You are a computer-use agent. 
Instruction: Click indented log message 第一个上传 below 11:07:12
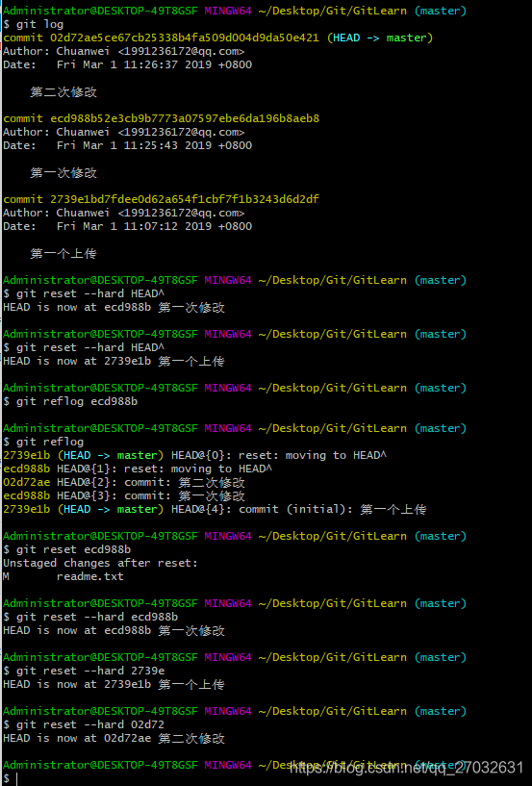click(63, 253)
